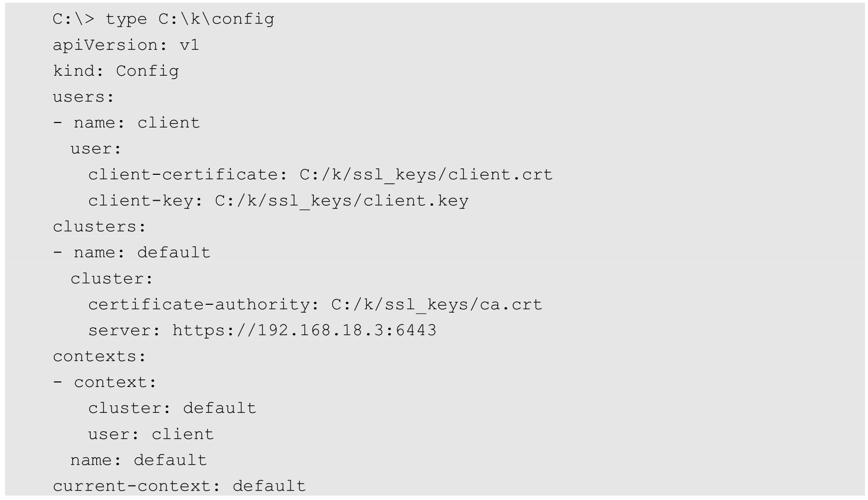Click the 'clusters:' key
The height and width of the screenshot is (500, 868).
click(100, 227)
